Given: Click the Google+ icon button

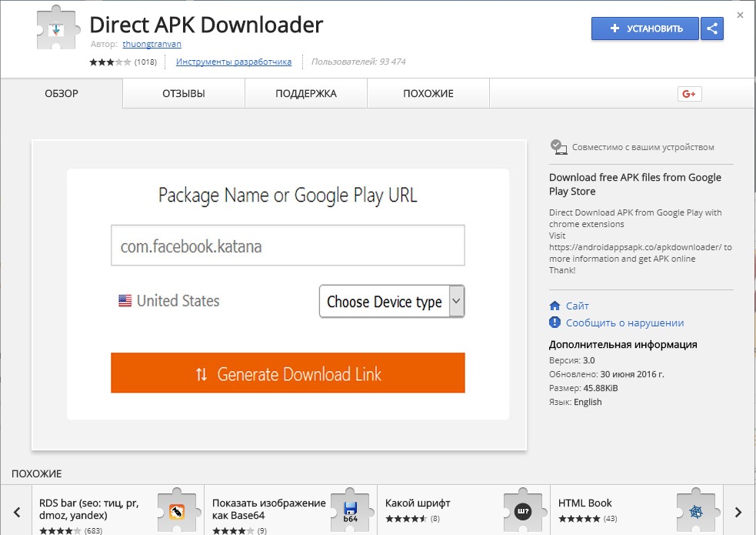Looking at the screenshot, I should (689, 94).
